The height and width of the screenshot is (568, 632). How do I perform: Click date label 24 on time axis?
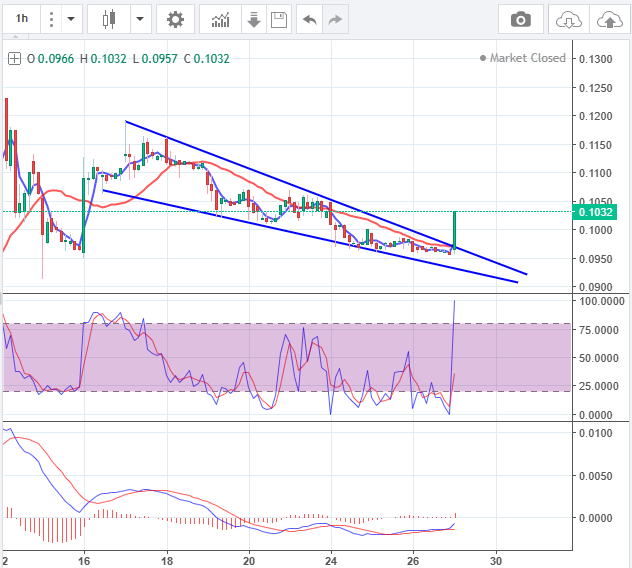click(x=331, y=561)
